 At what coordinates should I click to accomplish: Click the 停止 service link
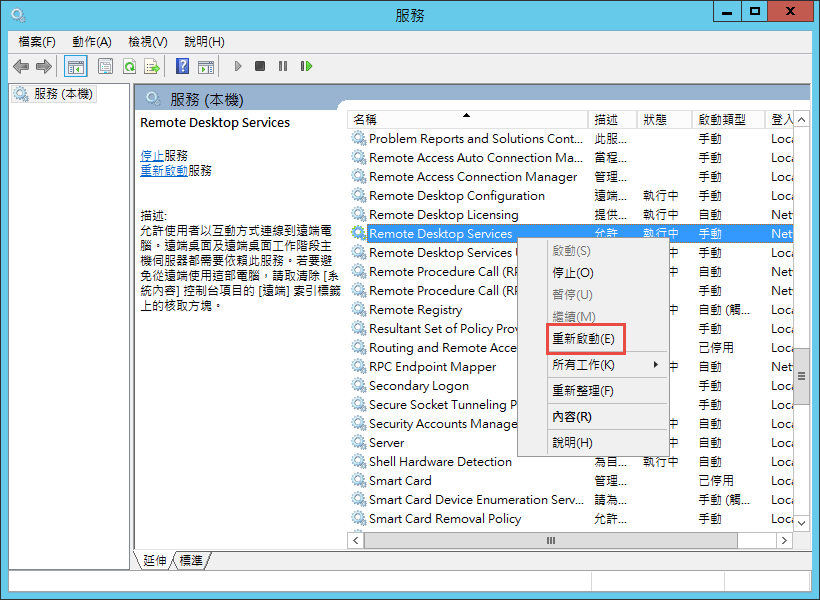pos(152,155)
